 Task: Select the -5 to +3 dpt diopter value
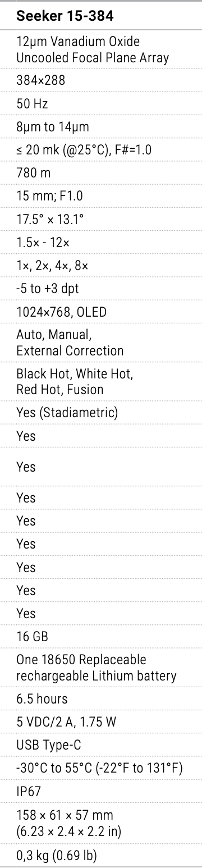pyautogui.click(x=48, y=289)
